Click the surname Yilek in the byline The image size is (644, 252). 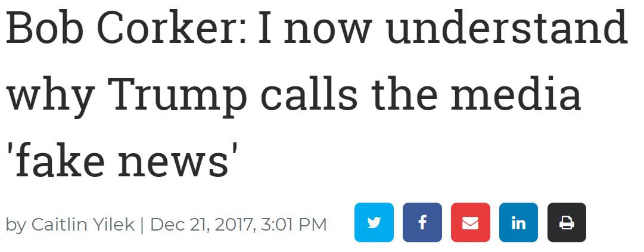(117, 225)
